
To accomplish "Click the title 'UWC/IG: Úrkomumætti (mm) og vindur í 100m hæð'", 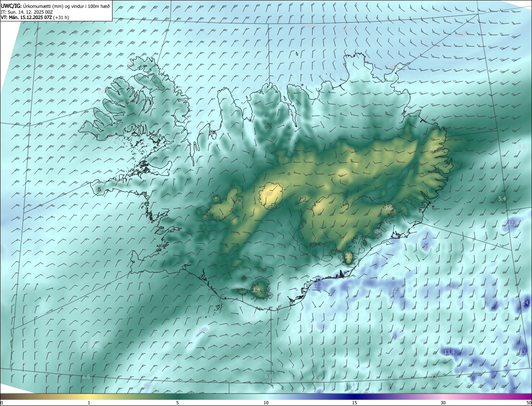I will coord(55,5).
